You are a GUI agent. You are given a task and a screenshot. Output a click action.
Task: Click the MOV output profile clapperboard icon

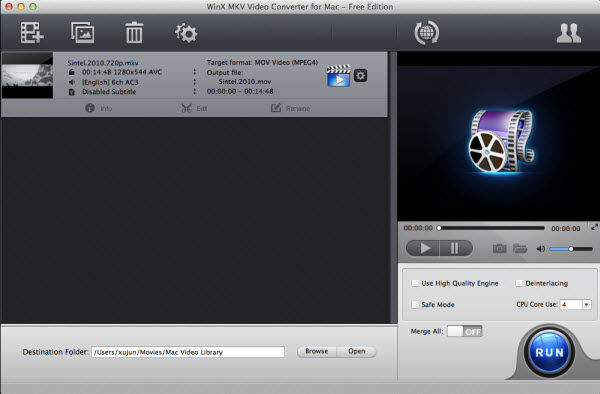(x=338, y=75)
